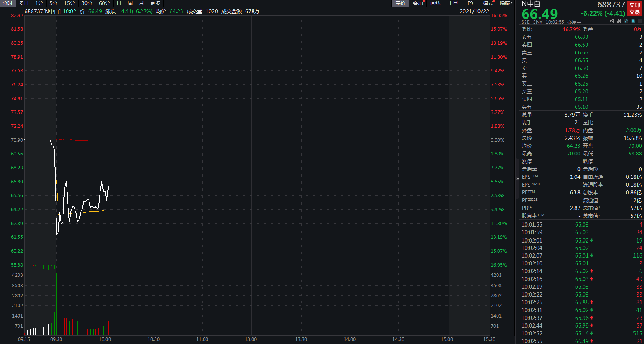Click the plus add-to-watchlist icon

[640, 21]
